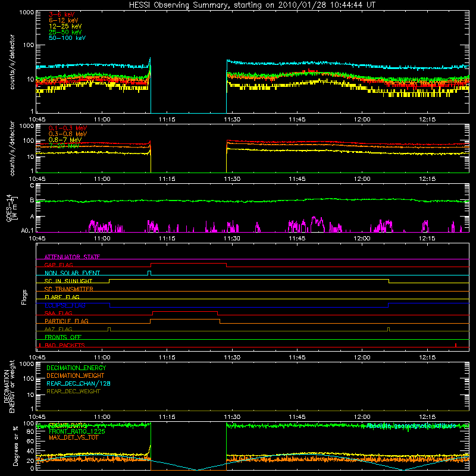Image resolution: width=476 pixels, height=476 pixels.
Task: Click the 80 tick label on bottom panel
Action: point(30,432)
